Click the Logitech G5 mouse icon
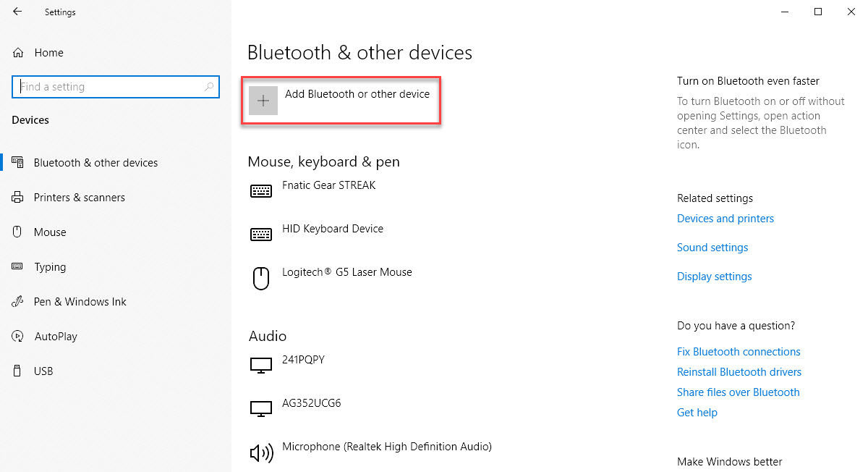868x472 pixels. 261,279
